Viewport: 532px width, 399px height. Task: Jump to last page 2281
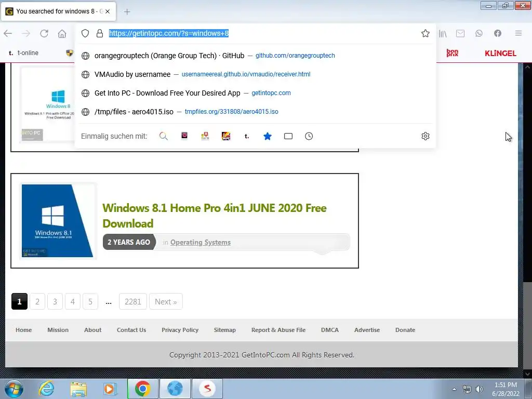pos(132,302)
